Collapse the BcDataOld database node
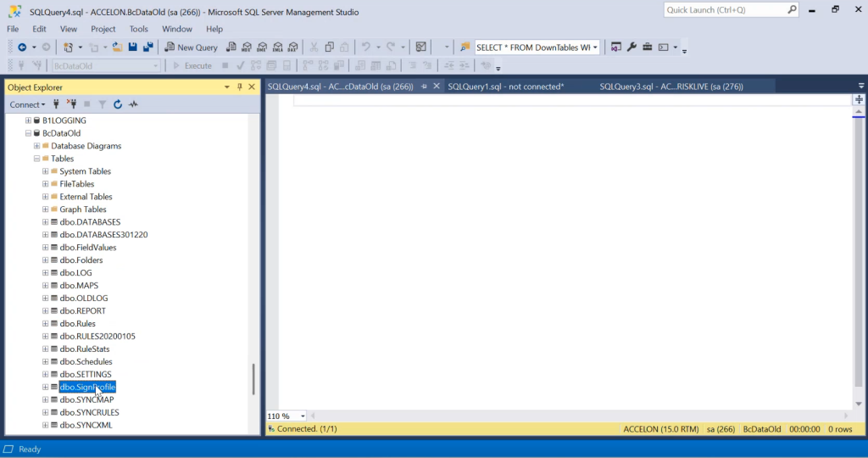The width and height of the screenshot is (868, 458). point(28,133)
